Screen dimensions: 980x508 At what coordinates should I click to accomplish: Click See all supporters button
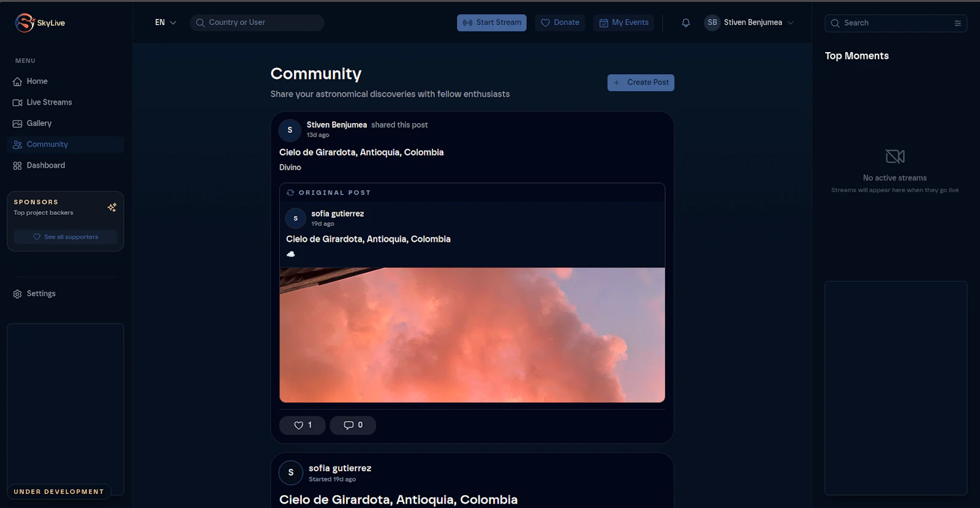point(66,237)
